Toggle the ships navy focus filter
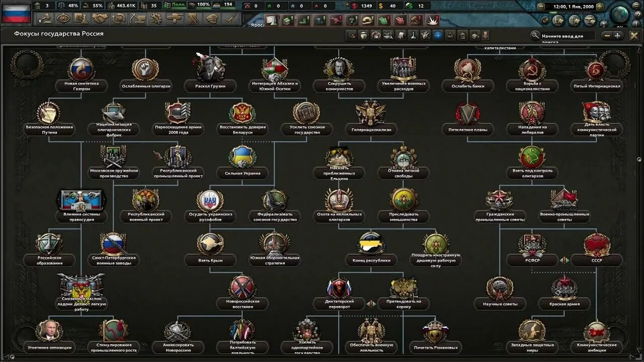Screen dimensions: 644x362 388,36
